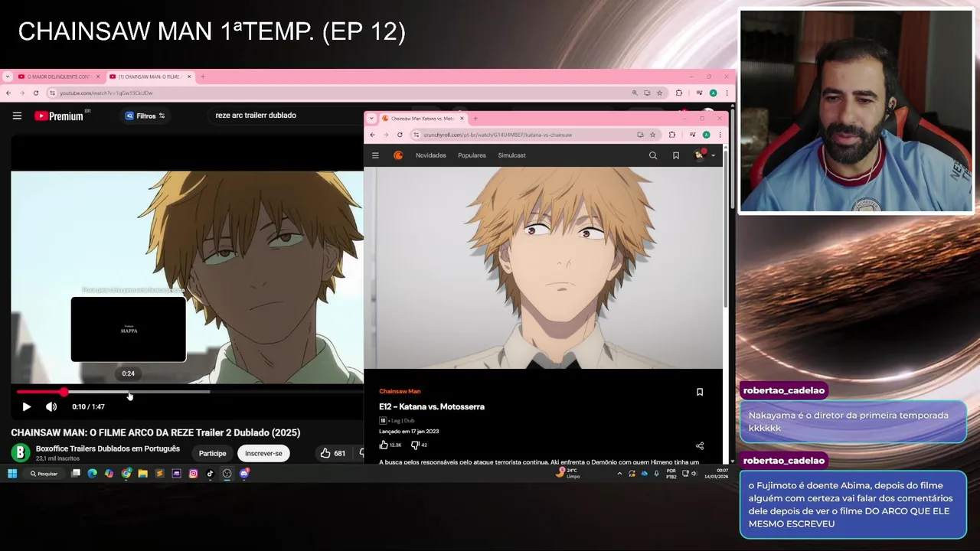
Task: Dislike the Crunchyroll episode with 42 dislikes
Action: (x=420, y=445)
